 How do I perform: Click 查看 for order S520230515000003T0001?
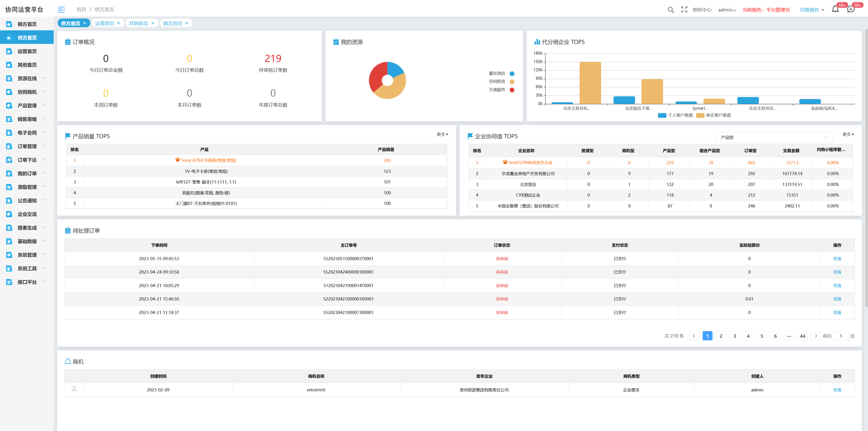[x=837, y=259]
